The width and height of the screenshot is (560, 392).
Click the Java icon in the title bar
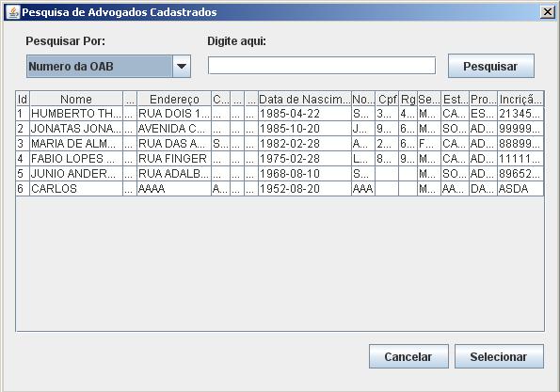coord(13,12)
